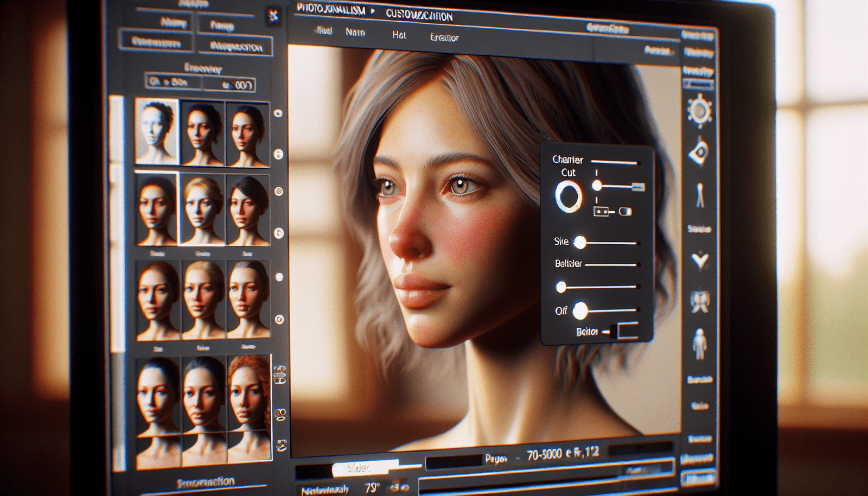Open the Hat tab
The image size is (868, 496).
coord(399,35)
